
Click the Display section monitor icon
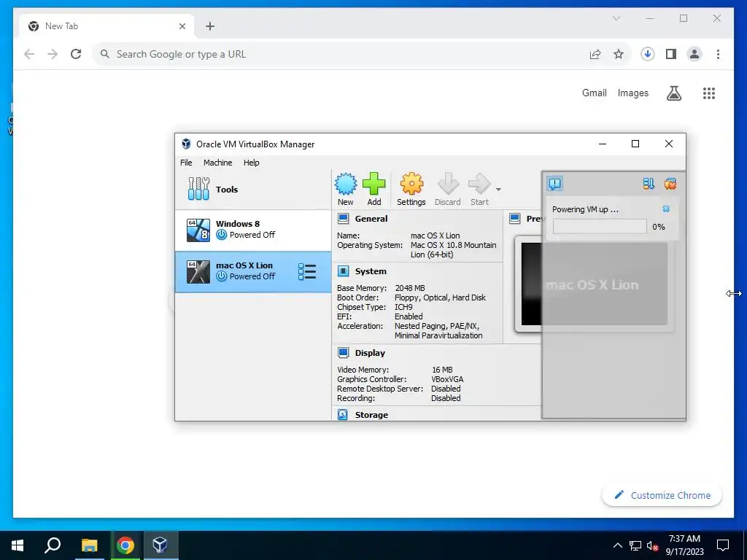(x=343, y=353)
